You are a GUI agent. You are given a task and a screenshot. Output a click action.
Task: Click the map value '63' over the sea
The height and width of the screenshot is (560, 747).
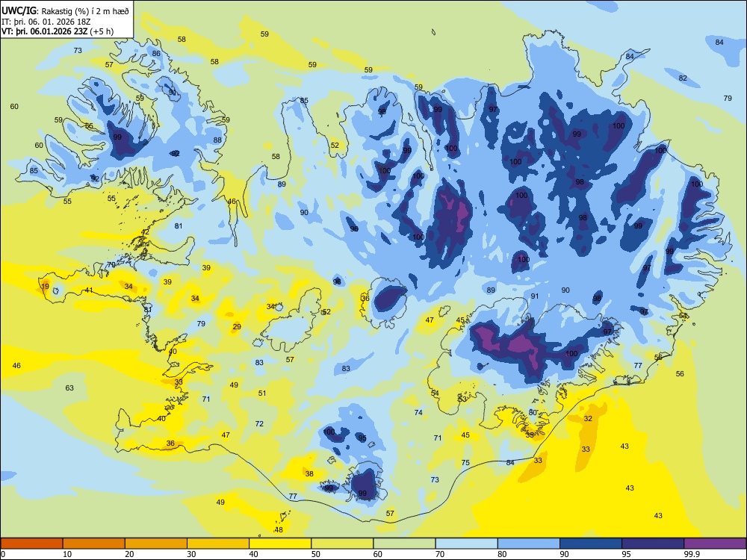coord(69,388)
